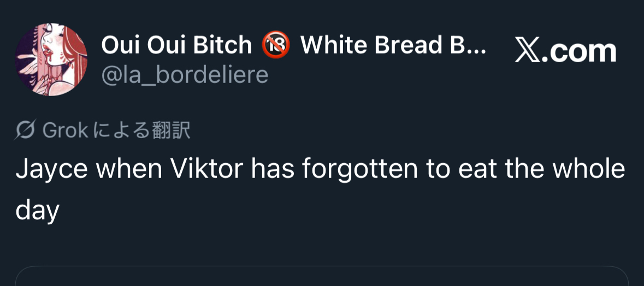Click the 18+ prohibited emoji icon

[x=275, y=45]
